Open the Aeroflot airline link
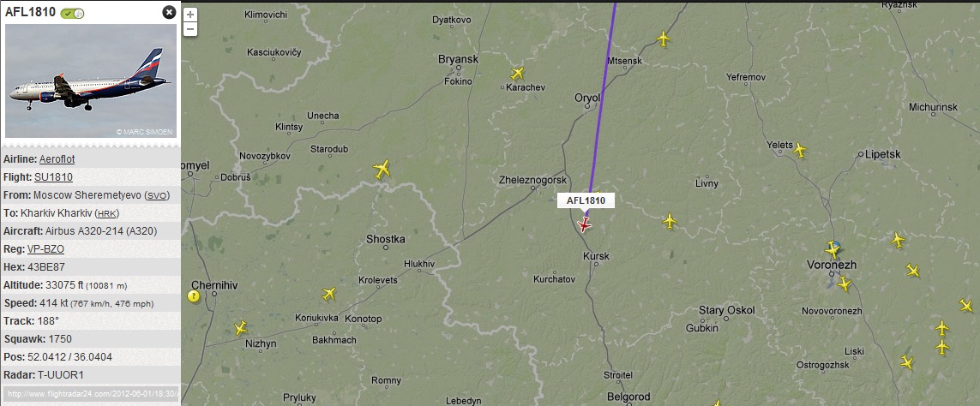Screen dimensions: 980x406 click(x=57, y=159)
